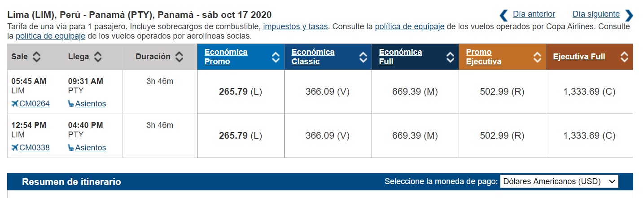The image size is (644, 198).
Task: Click the previous day left arrow icon
Action: (504, 15)
